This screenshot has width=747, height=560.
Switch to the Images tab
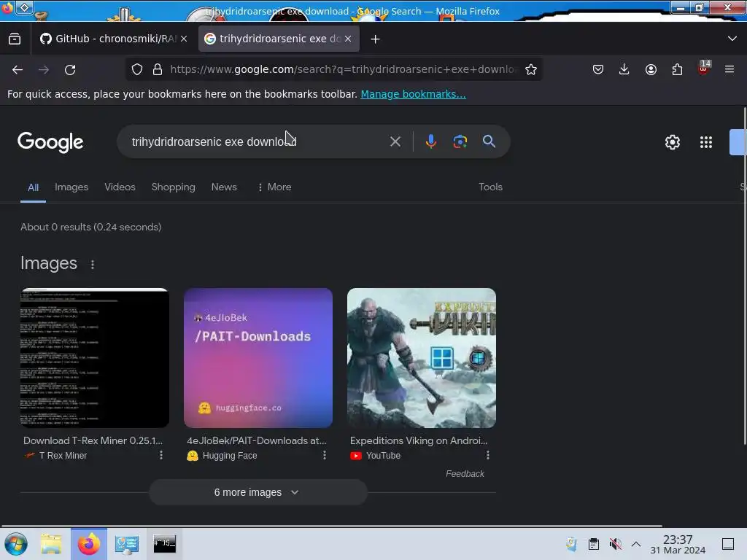click(x=71, y=187)
